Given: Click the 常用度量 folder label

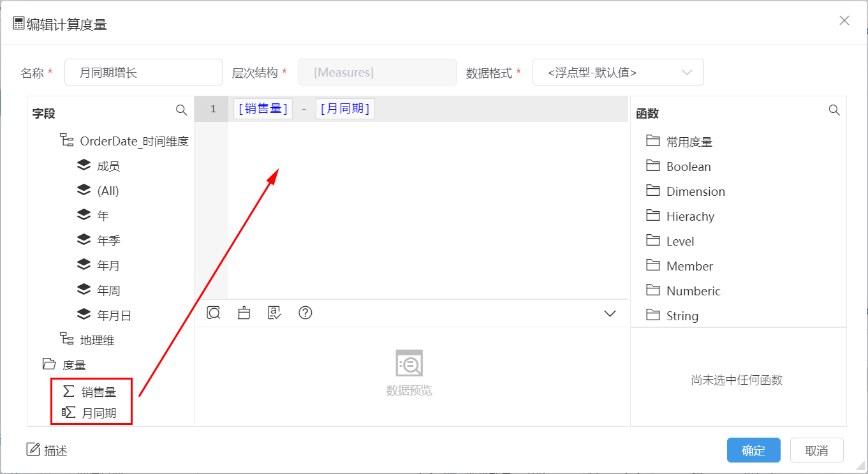Looking at the screenshot, I should coord(689,142).
